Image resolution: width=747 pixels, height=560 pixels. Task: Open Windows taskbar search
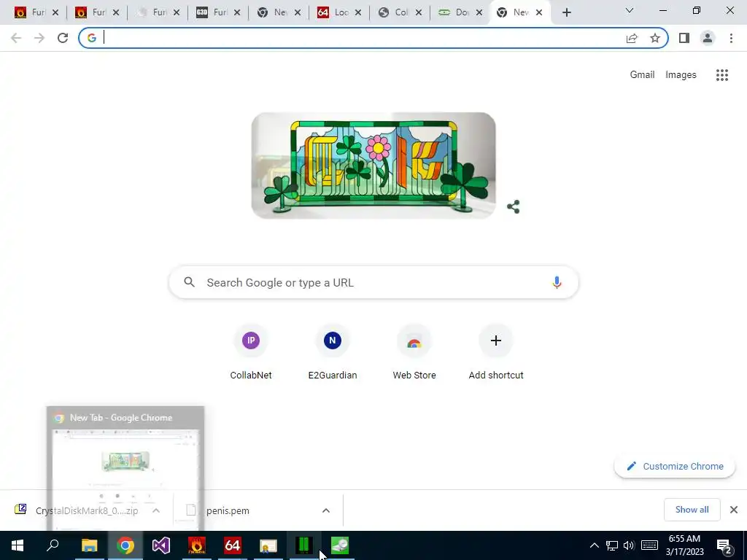[53, 545]
